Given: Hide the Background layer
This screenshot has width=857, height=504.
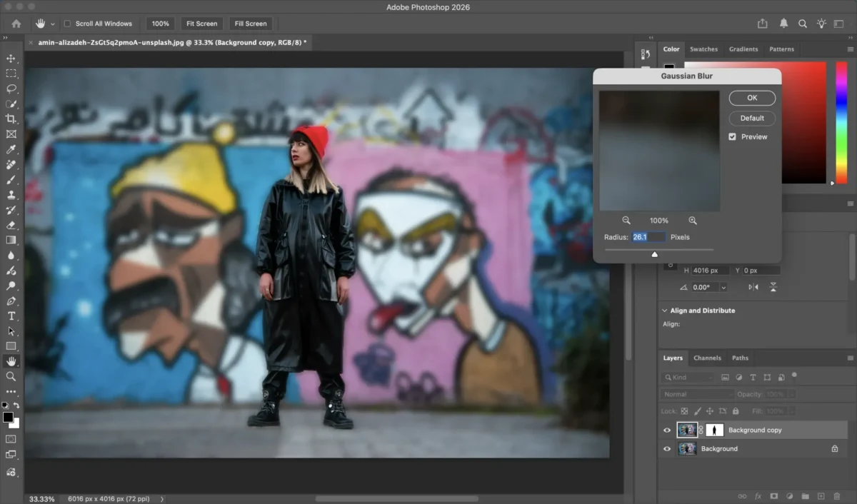Looking at the screenshot, I should pos(666,448).
